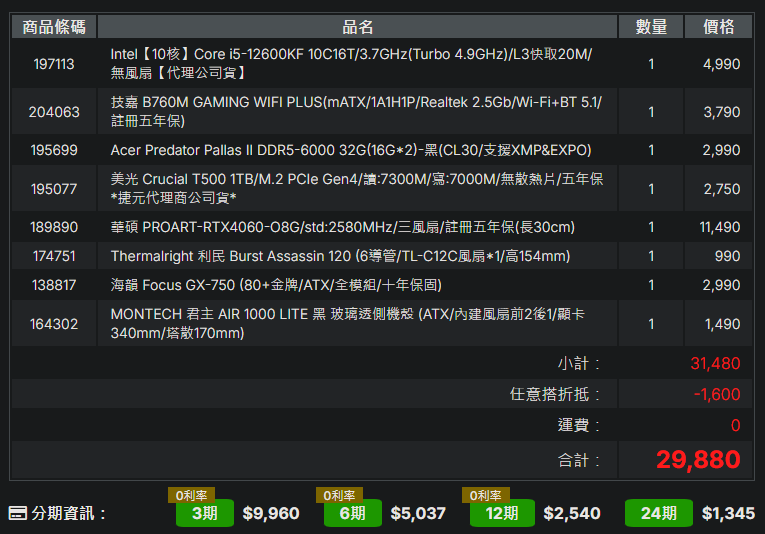Click the Intel Core i5-12600KF product name
The width and height of the screenshot is (765, 534).
[351, 64]
